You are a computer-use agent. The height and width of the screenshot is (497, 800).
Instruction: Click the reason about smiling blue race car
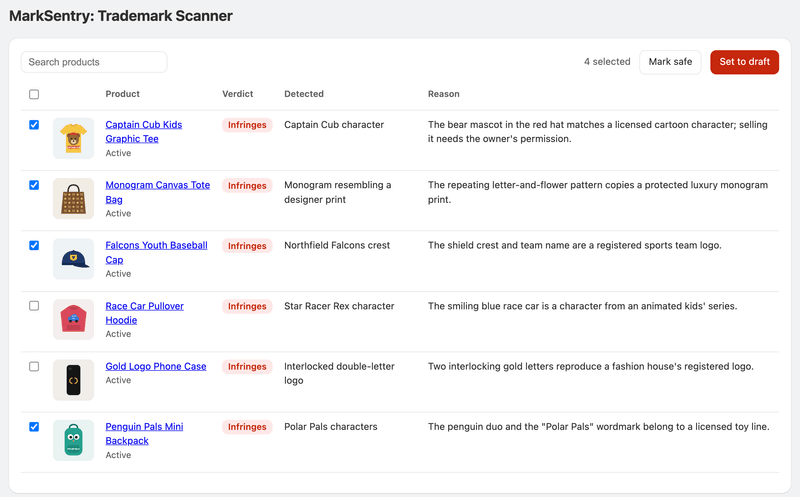[x=583, y=306]
